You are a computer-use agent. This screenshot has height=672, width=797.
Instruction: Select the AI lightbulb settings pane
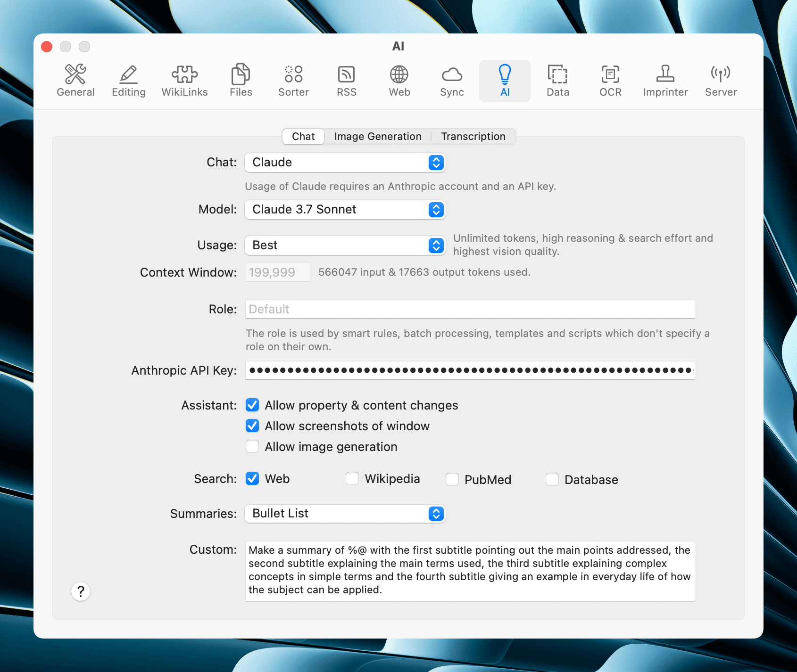[x=505, y=81]
